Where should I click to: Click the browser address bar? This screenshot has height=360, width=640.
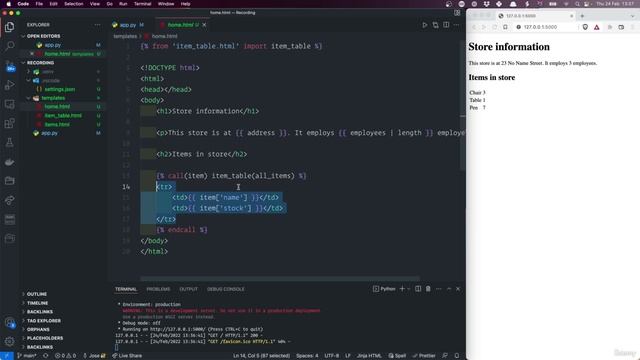coord(545,27)
